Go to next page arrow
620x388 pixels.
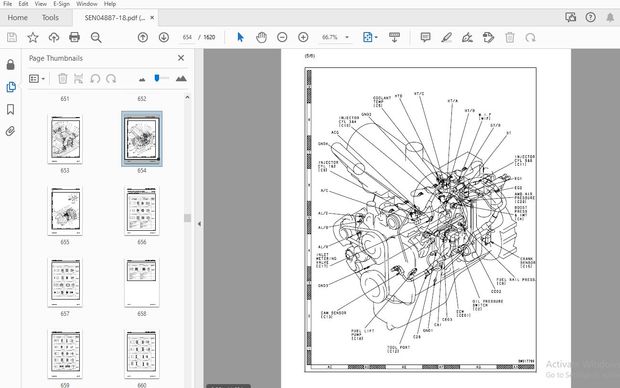tap(164, 37)
